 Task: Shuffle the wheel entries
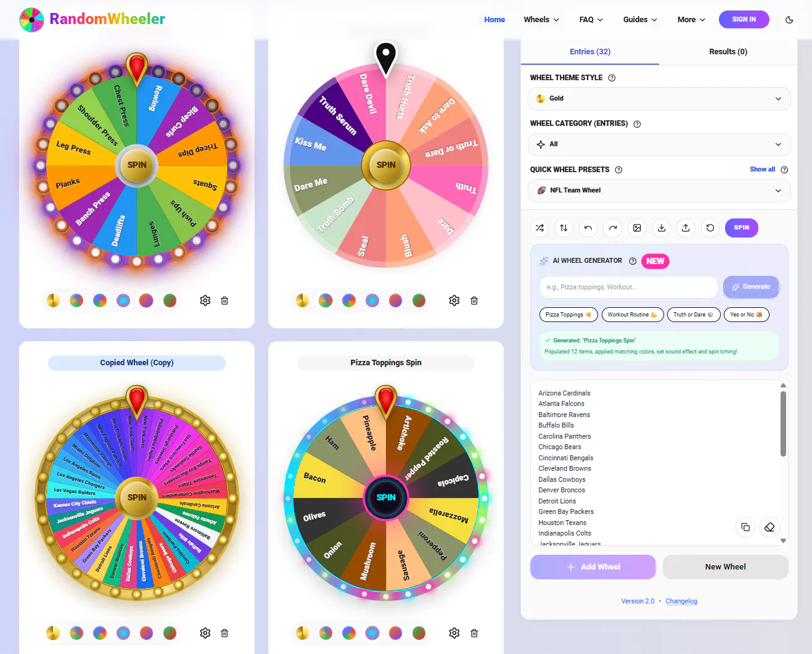[x=539, y=228]
